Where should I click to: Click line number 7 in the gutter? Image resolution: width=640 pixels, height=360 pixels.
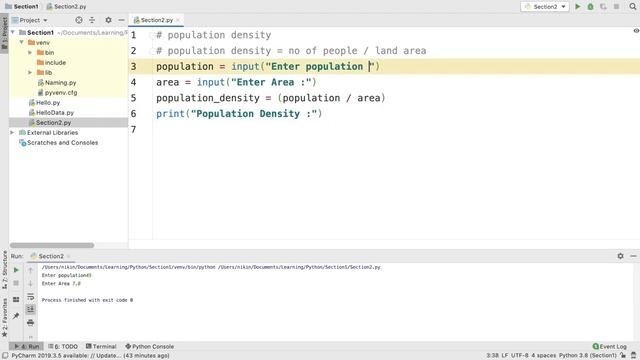coord(133,129)
